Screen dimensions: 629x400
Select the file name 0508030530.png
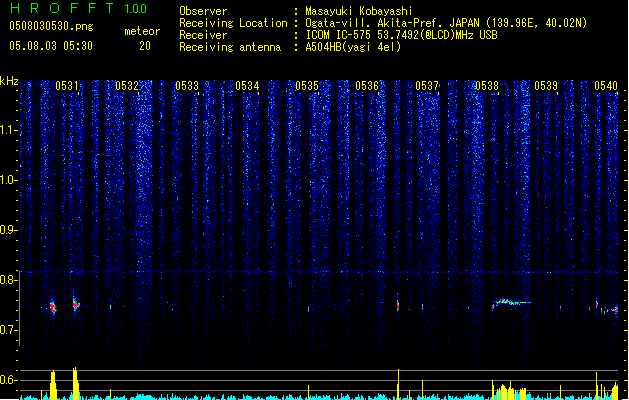coord(51,26)
